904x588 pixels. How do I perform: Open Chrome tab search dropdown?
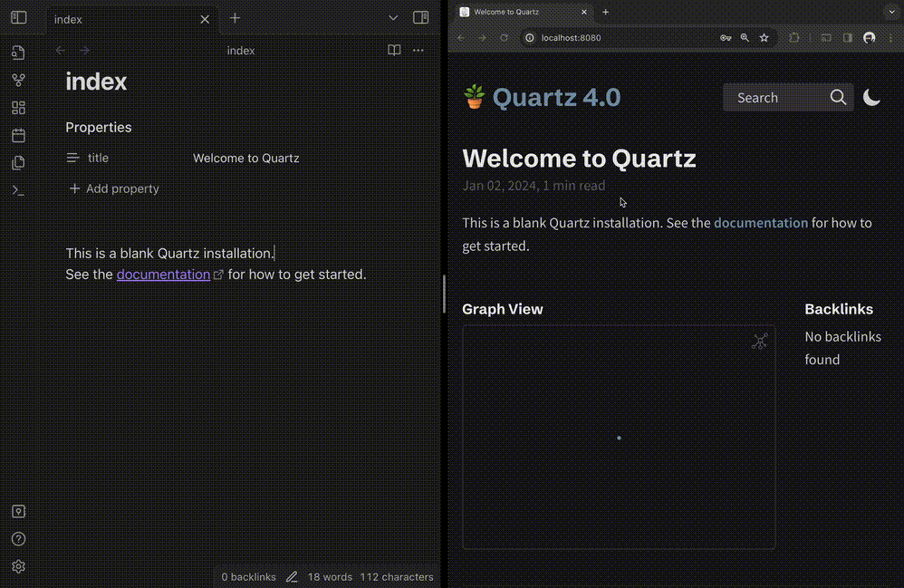[890, 12]
